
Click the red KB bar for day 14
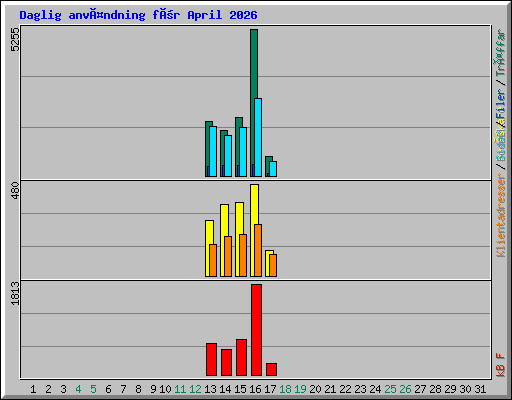click(x=226, y=363)
